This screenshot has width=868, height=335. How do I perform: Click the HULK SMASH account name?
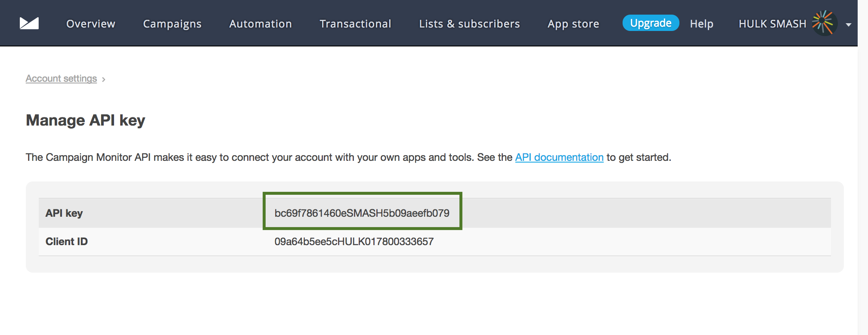772,24
